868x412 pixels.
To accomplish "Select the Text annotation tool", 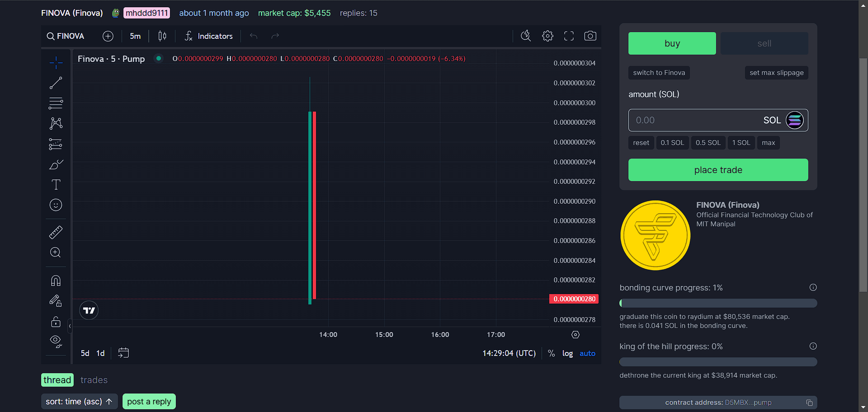I will (x=56, y=184).
